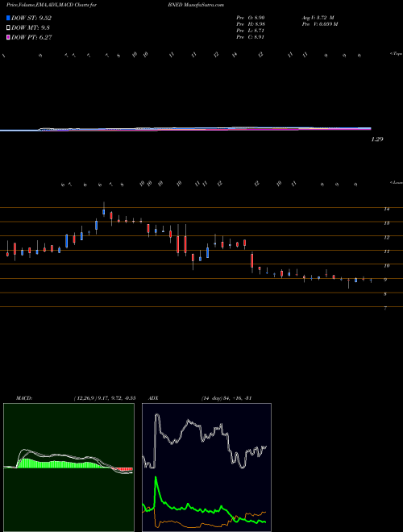Click the price axis label 11
The image size is (403, 532).
386,251
